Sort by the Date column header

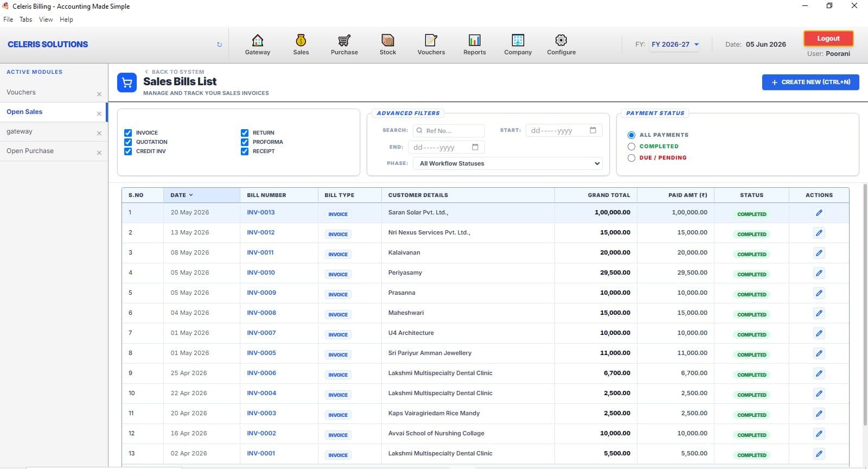(x=202, y=195)
